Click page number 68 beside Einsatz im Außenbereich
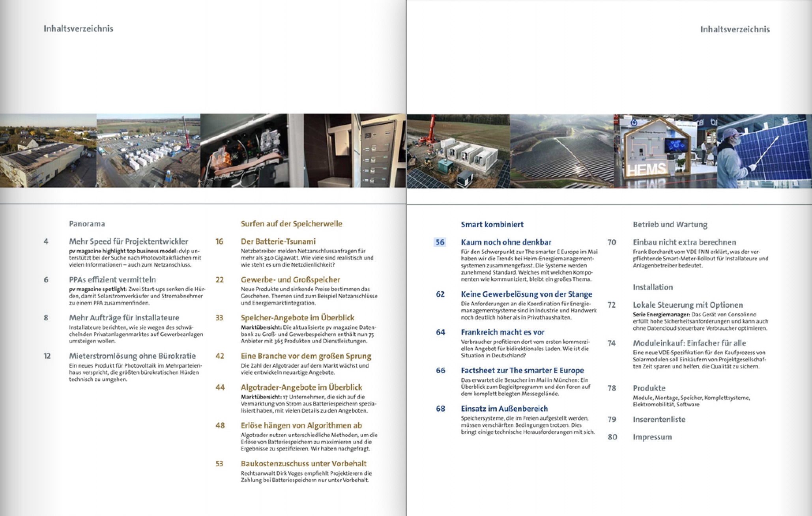The width and height of the screenshot is (812, 516). coord(440,409)
